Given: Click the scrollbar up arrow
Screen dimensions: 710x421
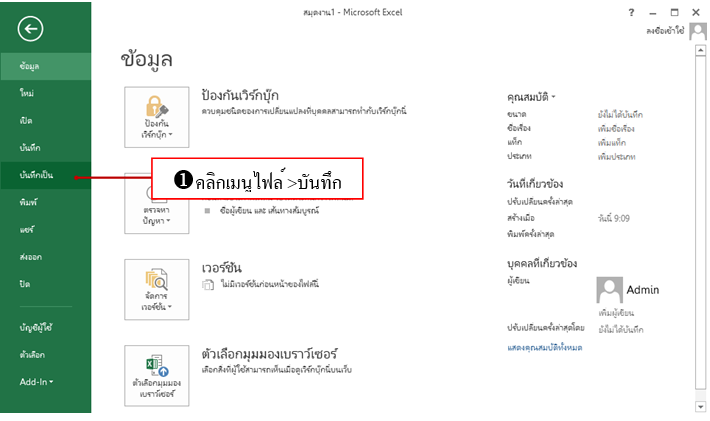Looking at the screenshot, I should [x=700, y=50].
